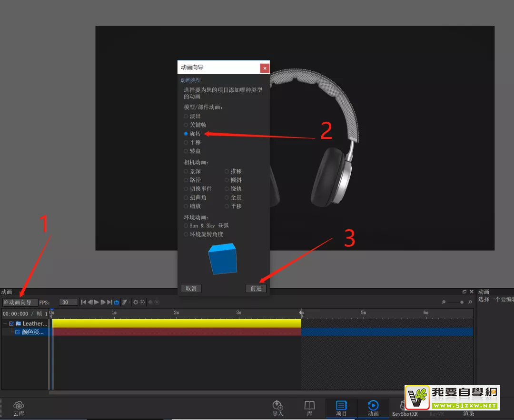Screen dimensions: 514x420
Task: Toggle the loop playback icon
Action: point(116,302)
